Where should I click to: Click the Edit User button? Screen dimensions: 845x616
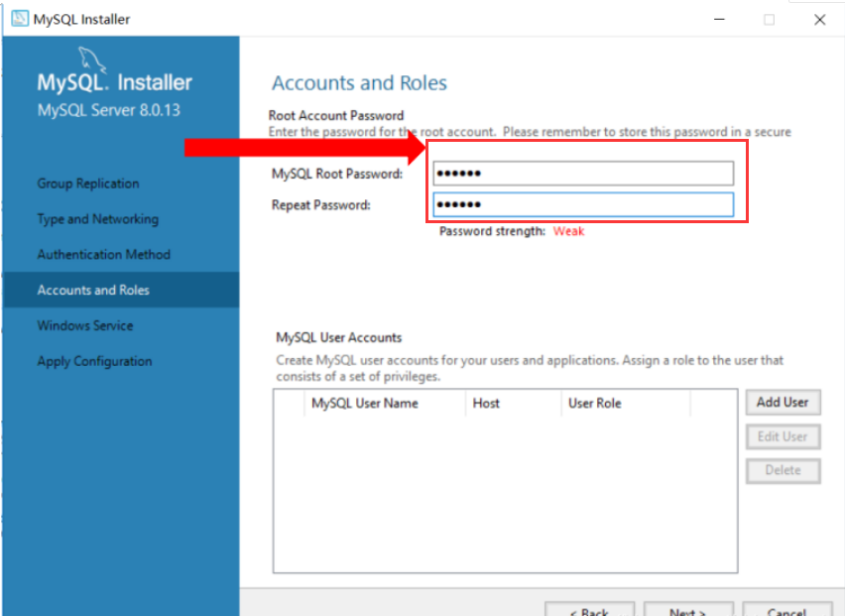784,436
